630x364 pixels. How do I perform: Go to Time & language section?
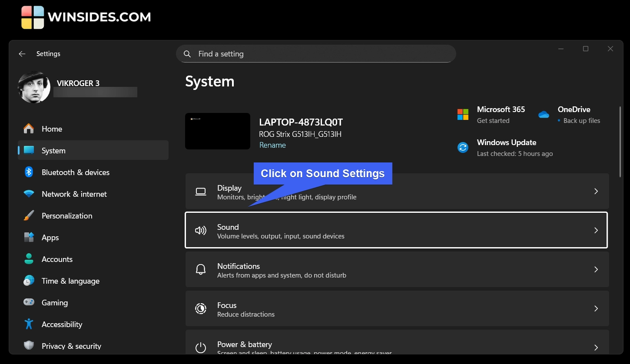70,281
